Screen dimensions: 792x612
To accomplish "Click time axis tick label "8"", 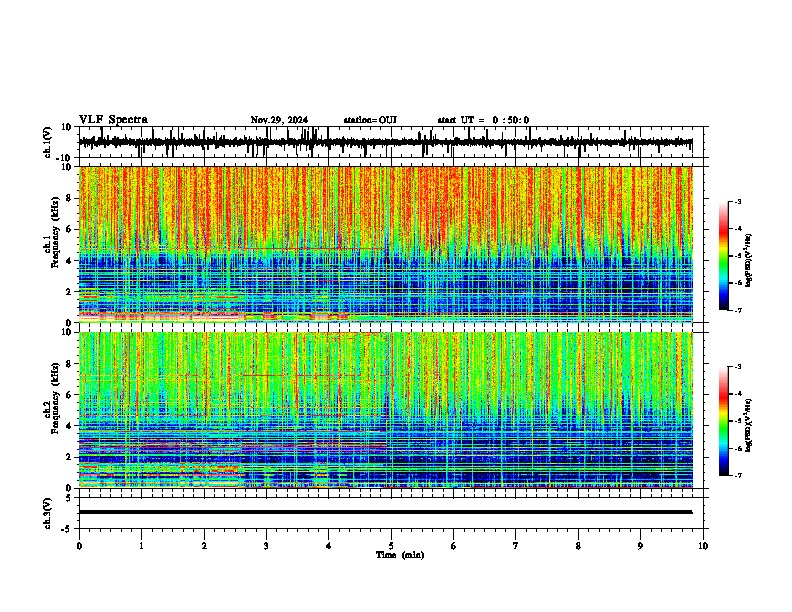I will [578, 546].
